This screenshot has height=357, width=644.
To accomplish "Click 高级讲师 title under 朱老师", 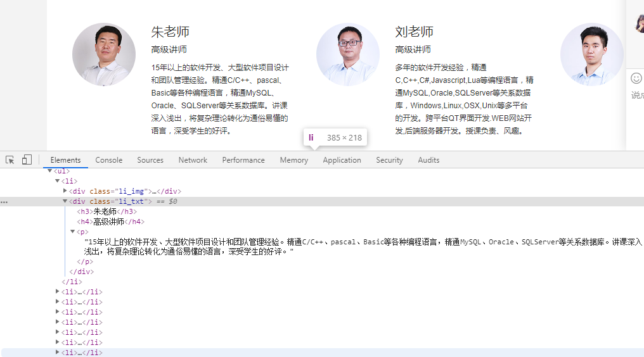I will pyautogui.click(x=169, y=49).
